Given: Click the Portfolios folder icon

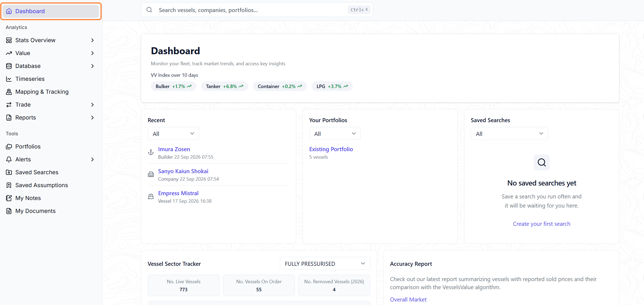Looking at the screenshot, I should pos(9,147).
